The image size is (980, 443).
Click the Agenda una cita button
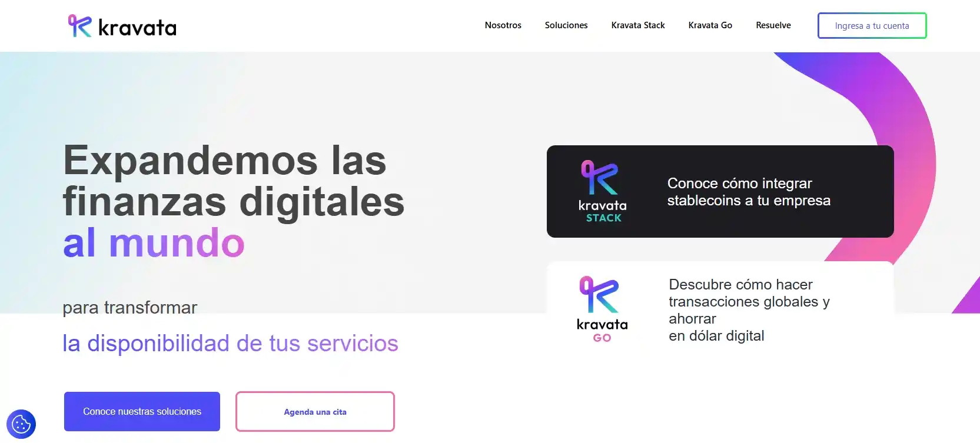[315, 412]
